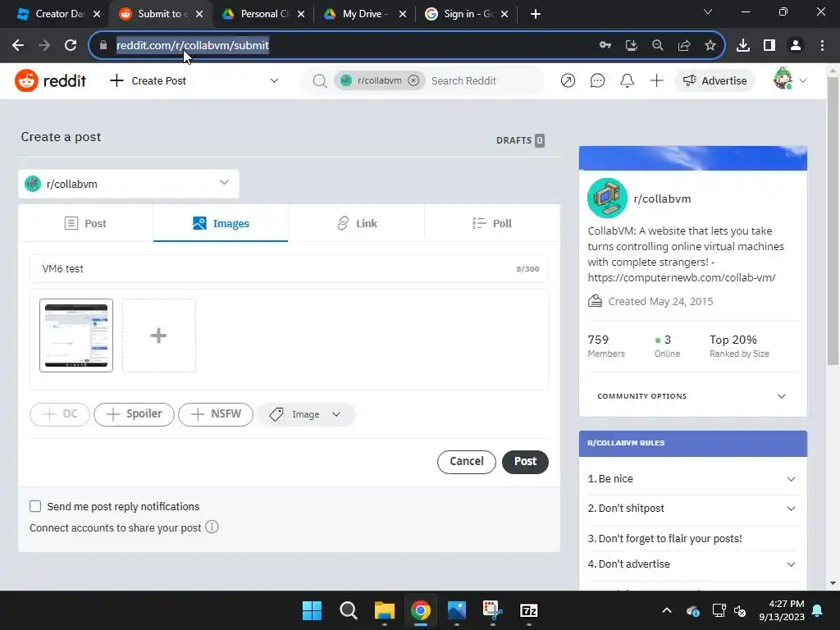Open the Snipping Tool taskbar icon
The width and height of the screenshot is (840, 630).
492,610
